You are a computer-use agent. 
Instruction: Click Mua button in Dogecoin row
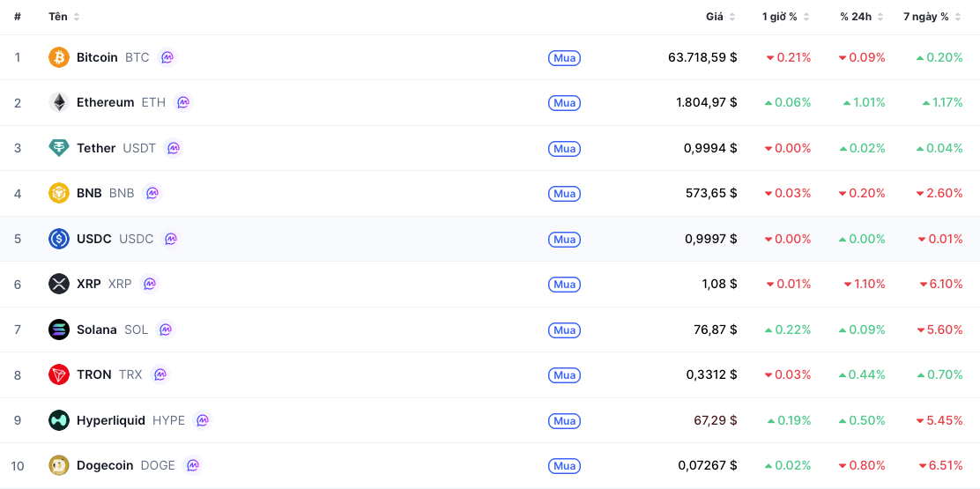564,466
